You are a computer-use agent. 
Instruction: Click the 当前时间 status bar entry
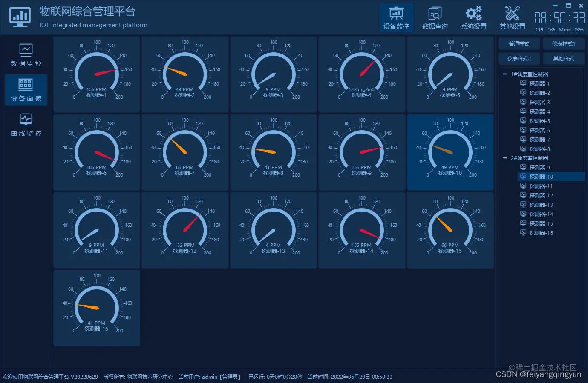350,377
